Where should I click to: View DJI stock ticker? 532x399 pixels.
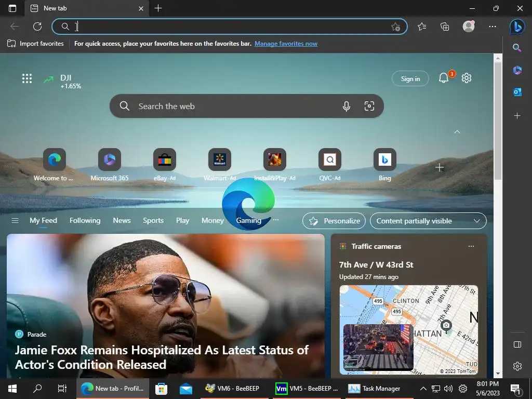coord(62,82)
